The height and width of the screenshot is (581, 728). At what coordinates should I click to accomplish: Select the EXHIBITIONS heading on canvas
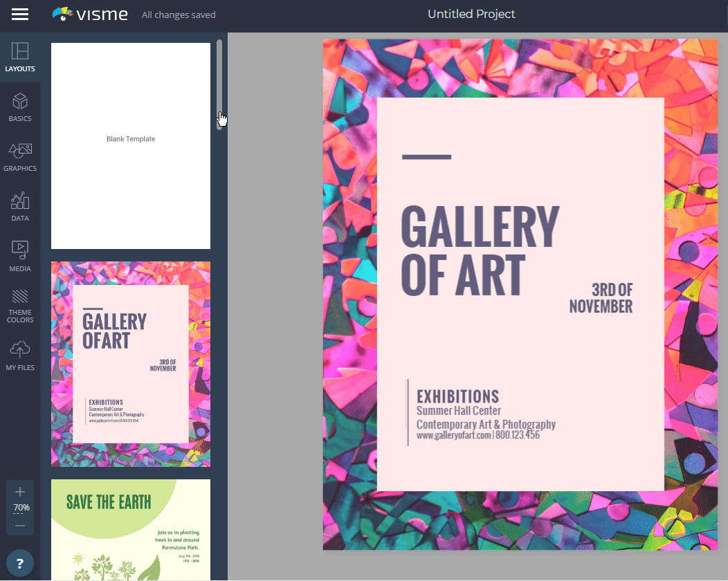click(458, 396)
